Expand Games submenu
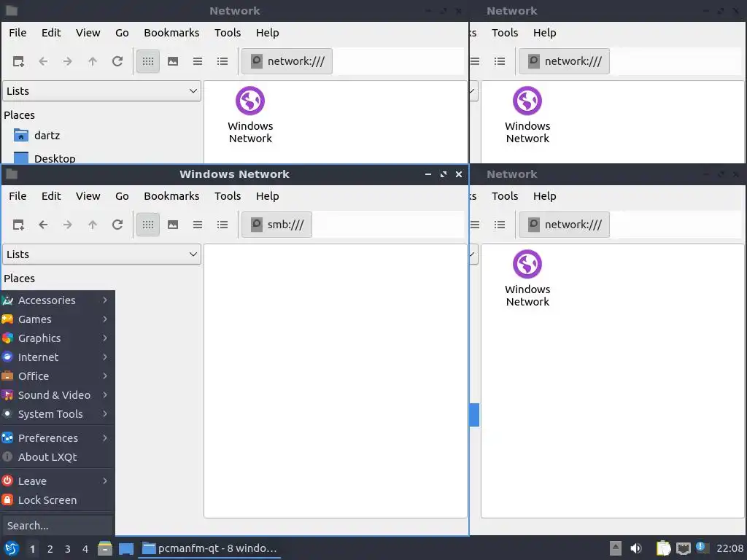Screen dimensions: 747x560 (57, 319)
